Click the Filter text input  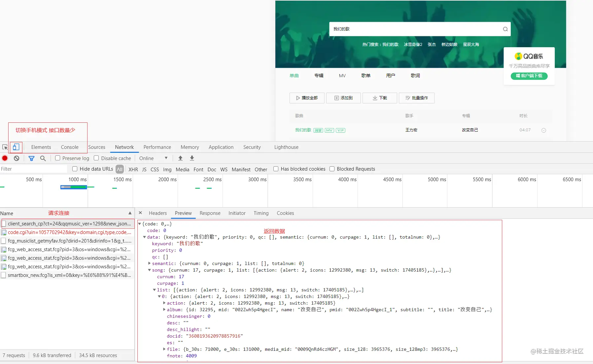[33, 169]
